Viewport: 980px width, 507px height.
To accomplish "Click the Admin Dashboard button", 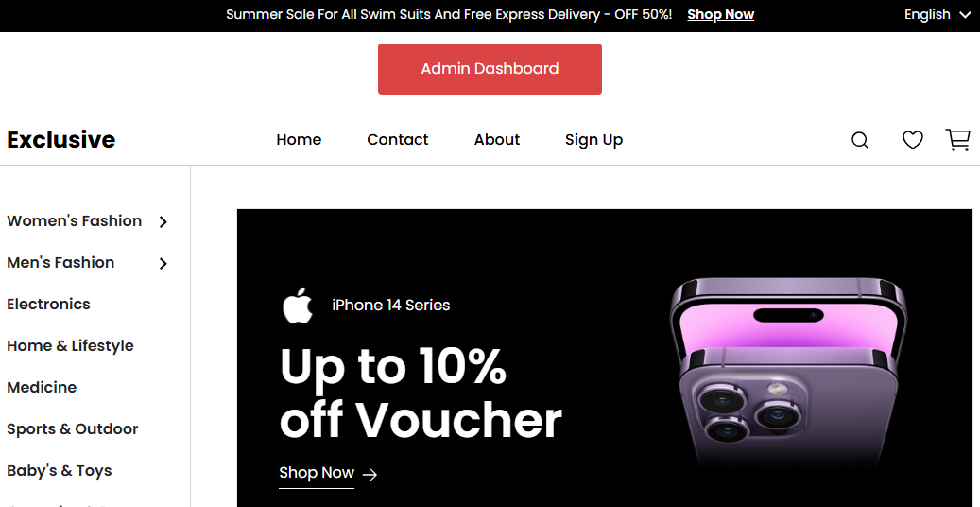I will pos(490,69).
